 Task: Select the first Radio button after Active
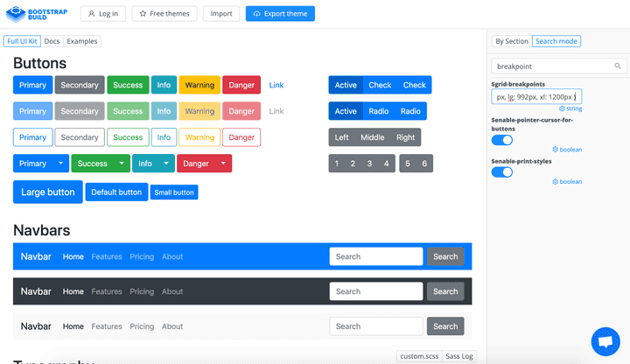pyautogui.click(x=379, y=111)
